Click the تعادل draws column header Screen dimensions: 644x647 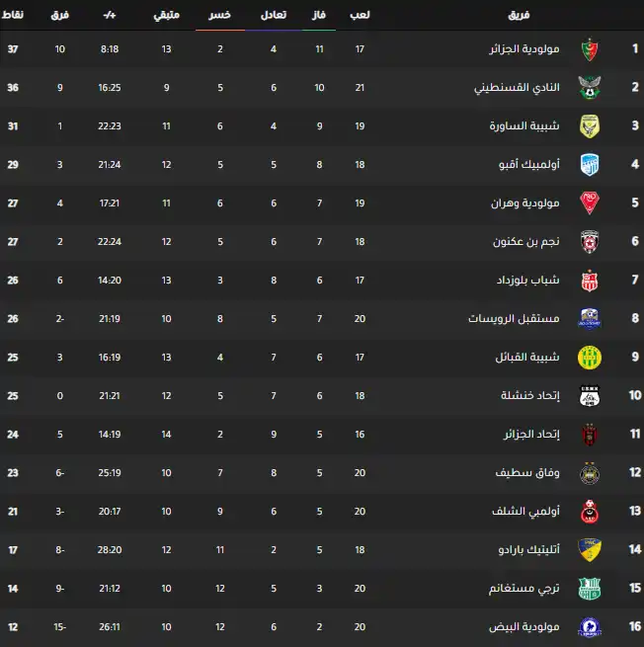coord(274,16)
